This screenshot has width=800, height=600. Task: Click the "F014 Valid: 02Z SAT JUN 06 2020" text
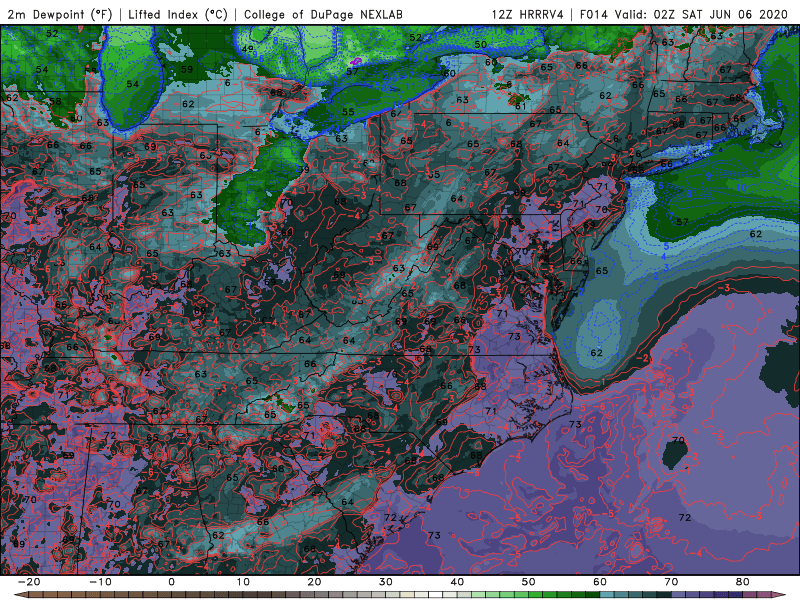(x=684, y=15)
